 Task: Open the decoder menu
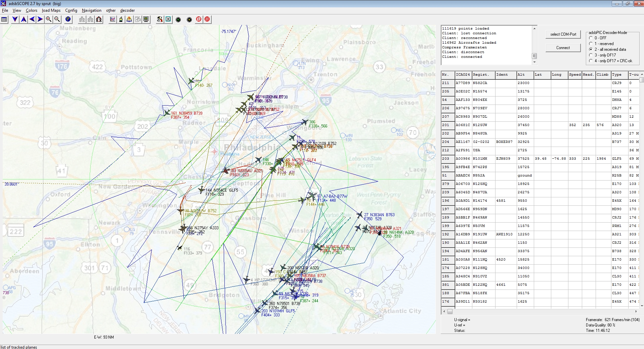127,10
